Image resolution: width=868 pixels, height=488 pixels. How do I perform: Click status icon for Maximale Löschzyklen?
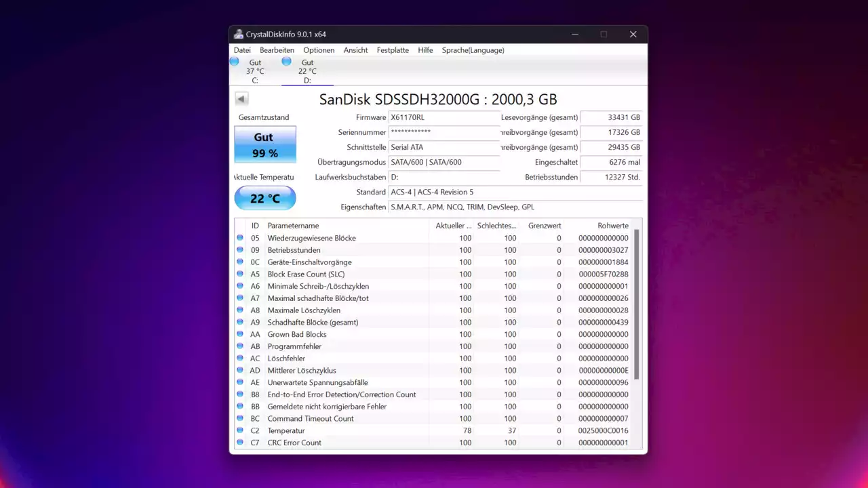click(240, 310)
